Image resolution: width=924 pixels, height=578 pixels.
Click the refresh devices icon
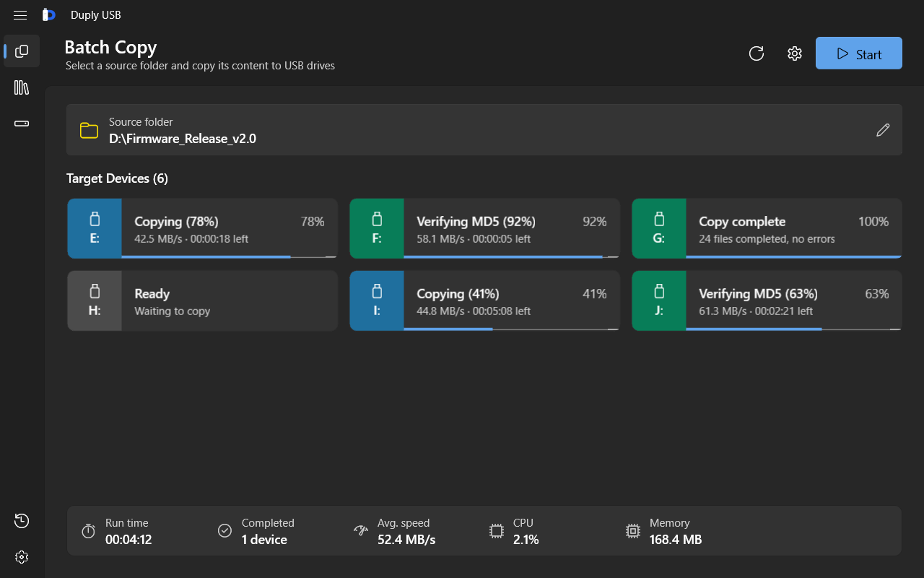coord(757,53)
